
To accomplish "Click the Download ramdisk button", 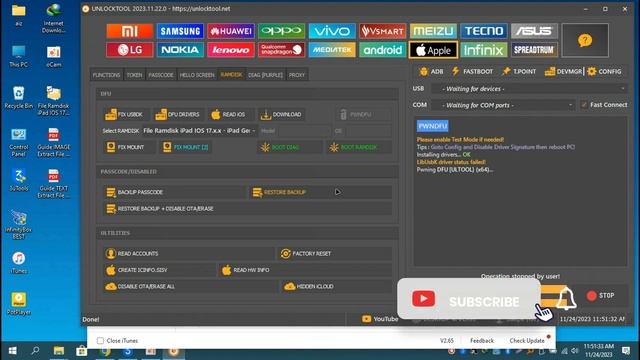I will pyautogui.click(x=281, y=115).
